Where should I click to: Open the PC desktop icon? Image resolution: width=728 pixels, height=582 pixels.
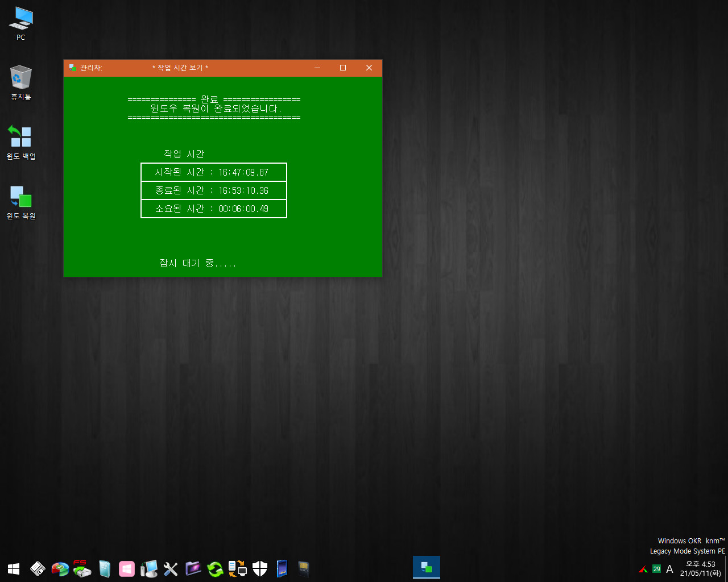tap(21, 23)
